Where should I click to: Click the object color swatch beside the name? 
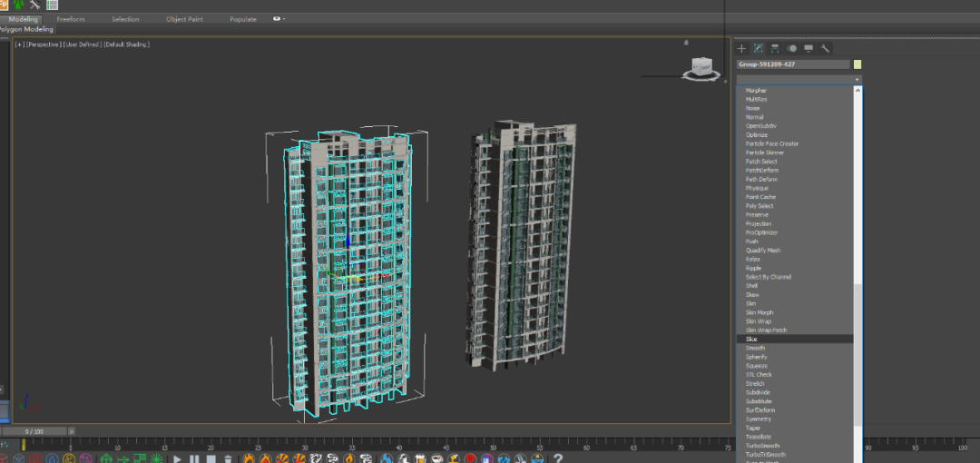tap(857, 64)
